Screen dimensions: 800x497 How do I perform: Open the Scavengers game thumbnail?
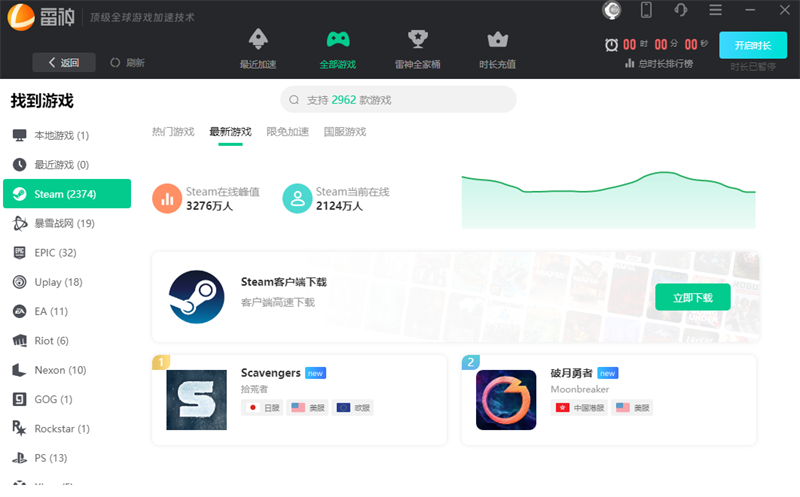point(196,400)
